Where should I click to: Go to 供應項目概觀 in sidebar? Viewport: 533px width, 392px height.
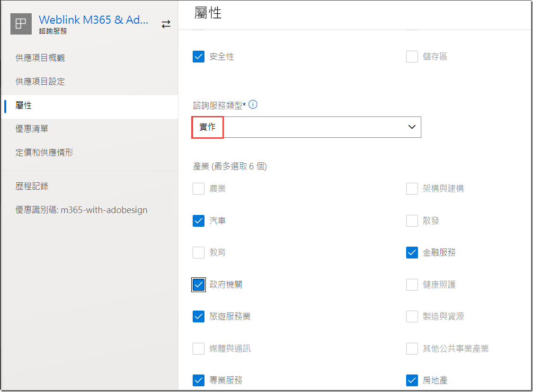40,58
